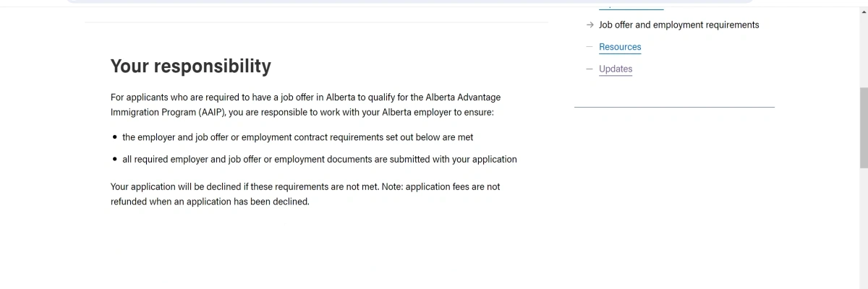868x289 pixels.
Task: Click the vertical scrollbar thumb
Action: (x=863, y=128)
